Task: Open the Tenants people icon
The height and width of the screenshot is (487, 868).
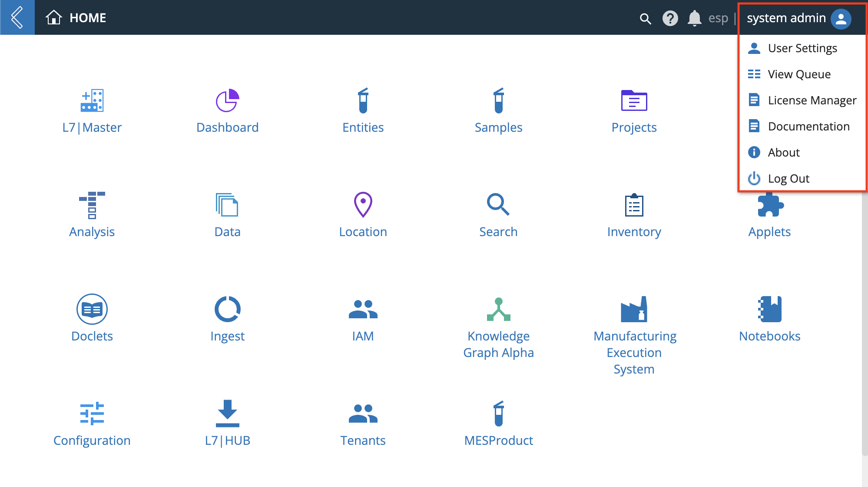Action: point(363,414)
